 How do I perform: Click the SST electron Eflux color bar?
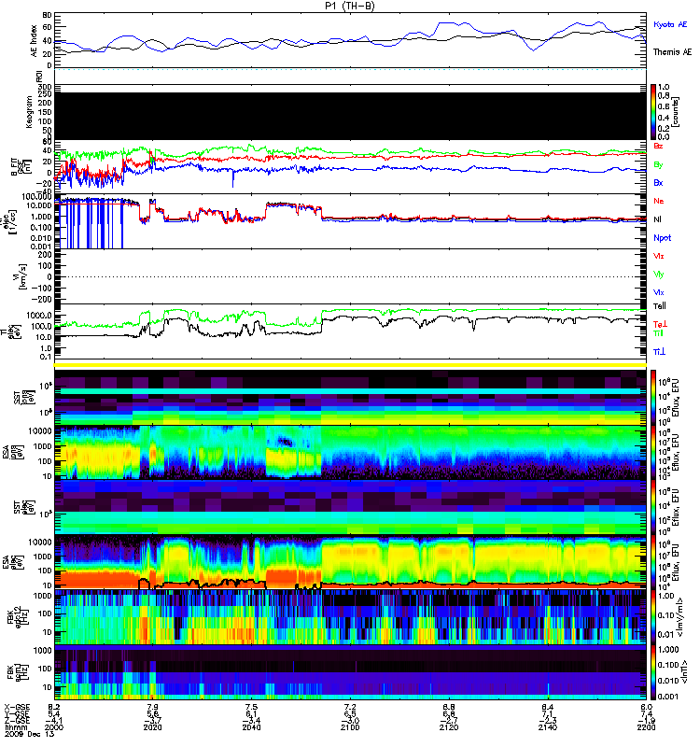click(x=653, y=507)
